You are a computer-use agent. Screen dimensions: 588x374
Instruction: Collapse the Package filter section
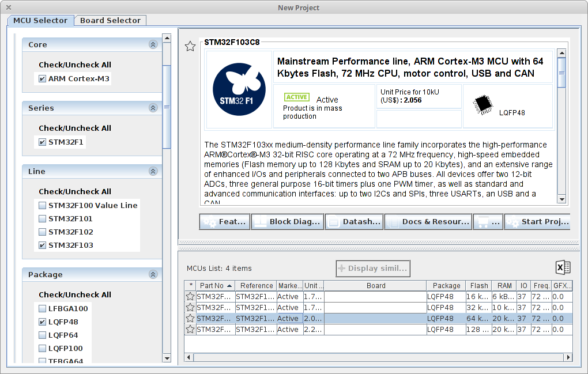click(x=153, y=274)
